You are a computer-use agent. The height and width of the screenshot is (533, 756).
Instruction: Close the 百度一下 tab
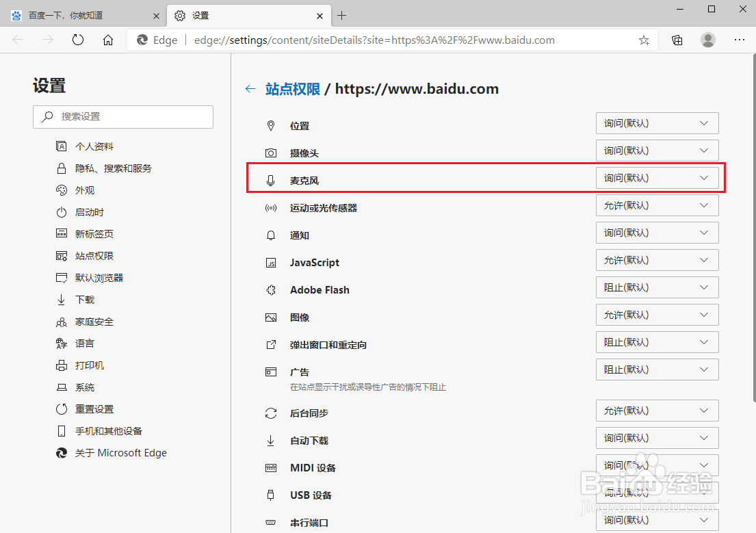click(156, 16)
